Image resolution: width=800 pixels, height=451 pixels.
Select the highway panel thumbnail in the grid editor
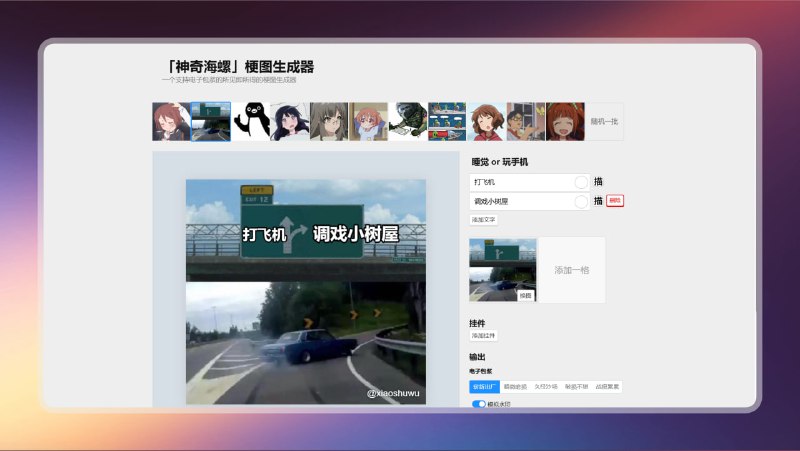pos(503,270)
